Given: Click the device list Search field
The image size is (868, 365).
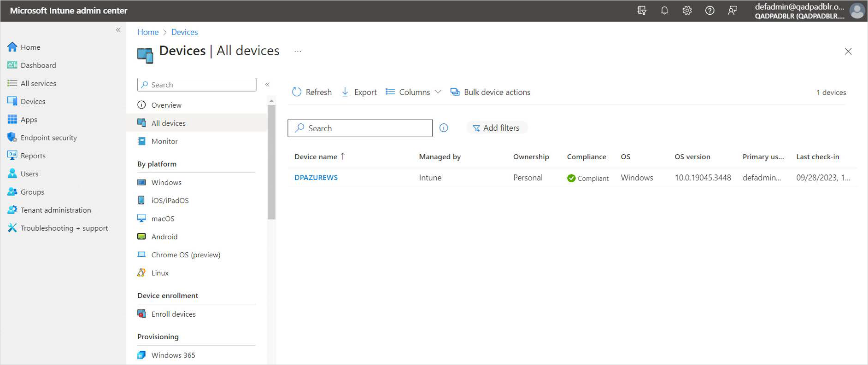Looking at the screenshot, I should [360, 128].
